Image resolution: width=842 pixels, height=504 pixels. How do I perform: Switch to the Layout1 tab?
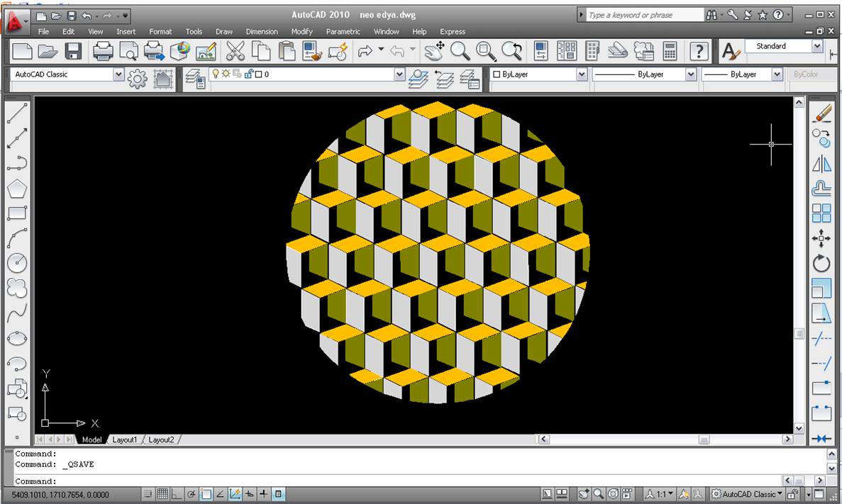coord(124,439)
